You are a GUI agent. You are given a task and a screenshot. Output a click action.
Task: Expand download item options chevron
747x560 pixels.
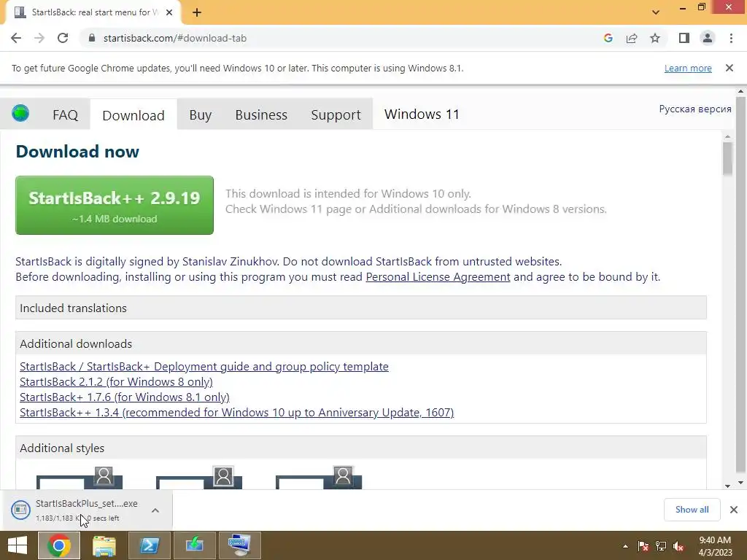coord(155,510)
